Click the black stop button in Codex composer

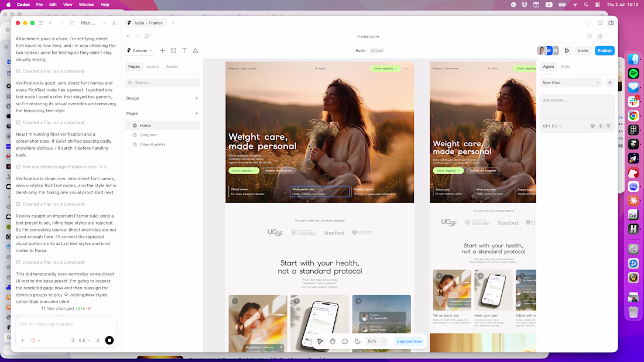click(109, 340)
